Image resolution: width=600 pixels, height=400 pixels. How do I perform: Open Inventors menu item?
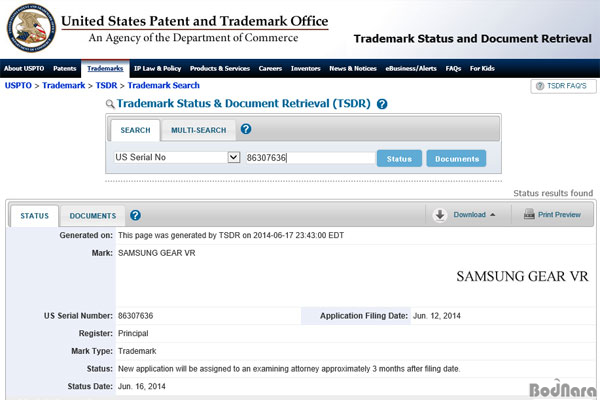click(x=305, y=69)
